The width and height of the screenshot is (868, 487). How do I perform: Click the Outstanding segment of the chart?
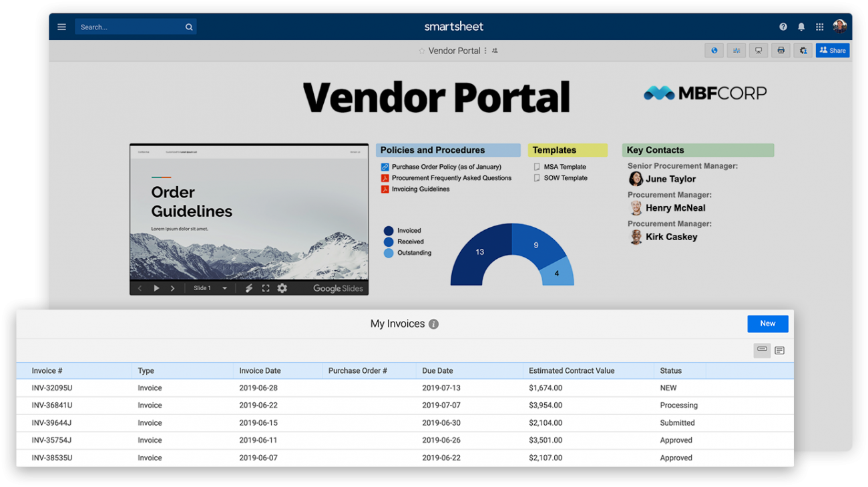(558, 272)
